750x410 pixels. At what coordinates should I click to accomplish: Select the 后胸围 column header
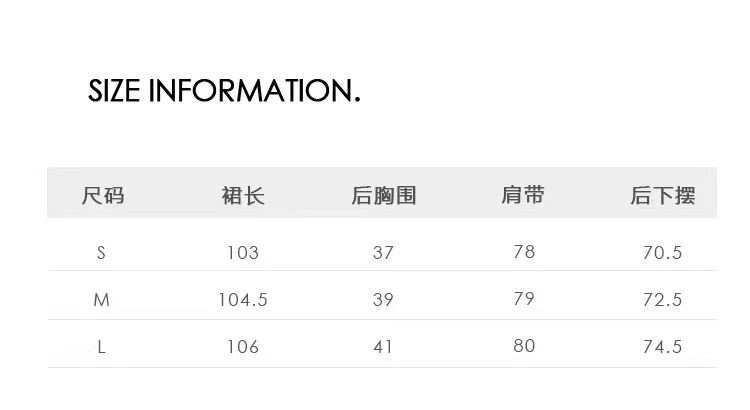click(x=383, y=195)
